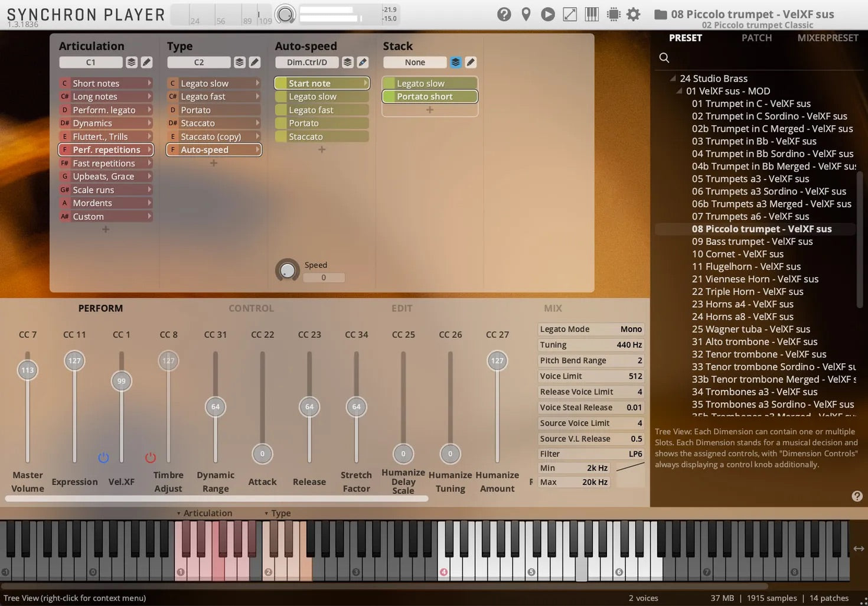Toggle the blue power button under Vel.XF
Image resolution: width=868 pixels, height=606 pixels.
pos(103,458)
